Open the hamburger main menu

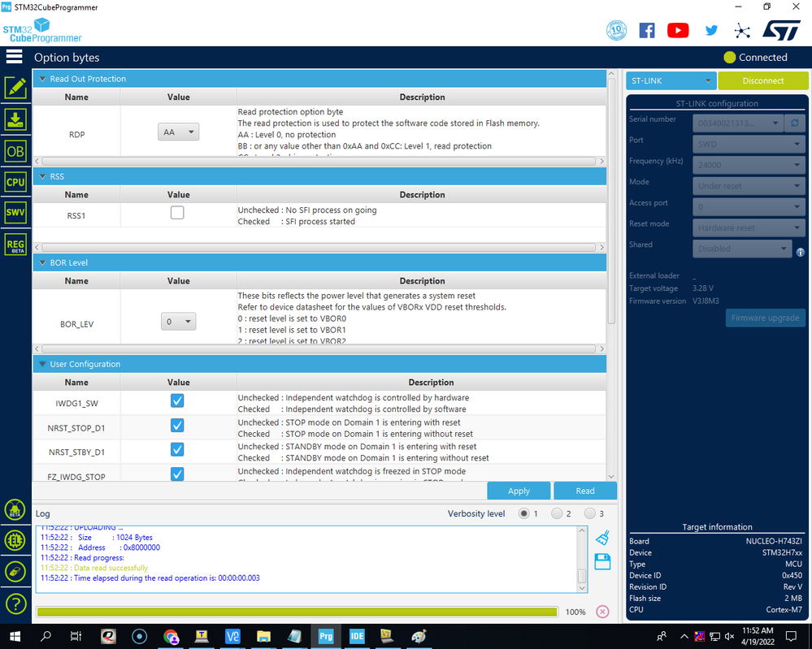tap(14, 56)
